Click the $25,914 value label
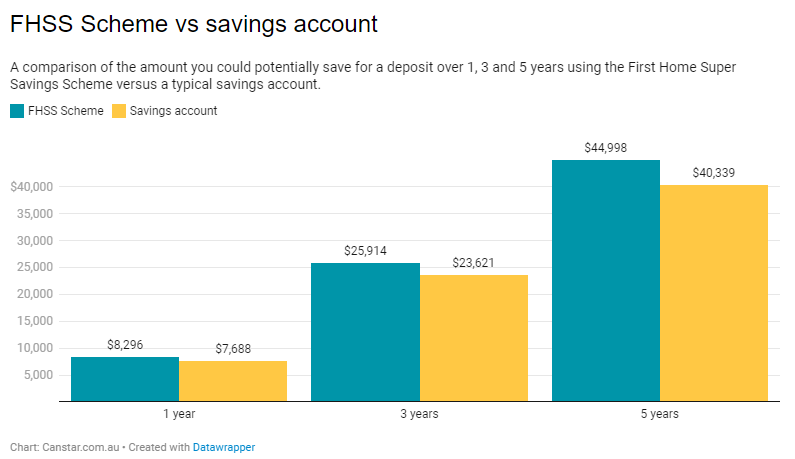 coord(365,251)
